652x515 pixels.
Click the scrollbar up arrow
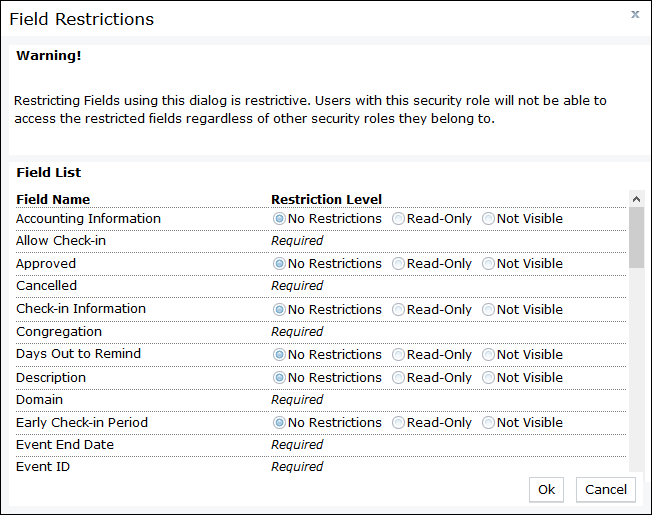636,199
